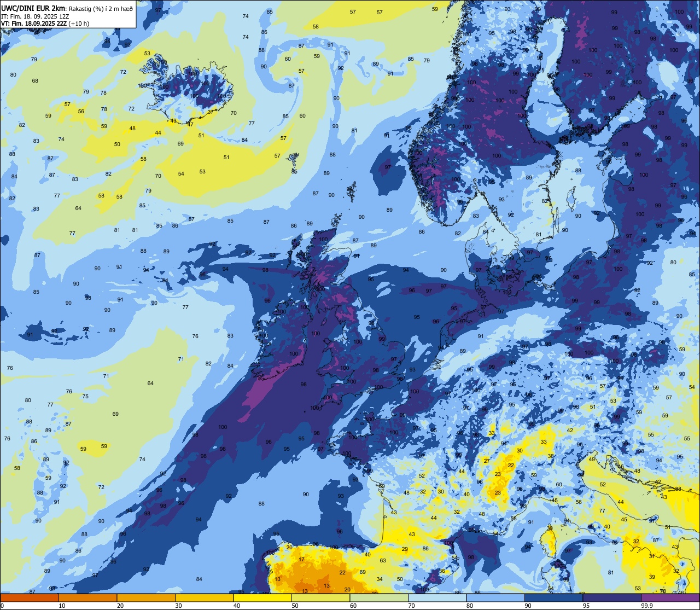Viewport: 700px width, 610px height.
Task: Click the legend scale label 90
Action: point(528,606)
